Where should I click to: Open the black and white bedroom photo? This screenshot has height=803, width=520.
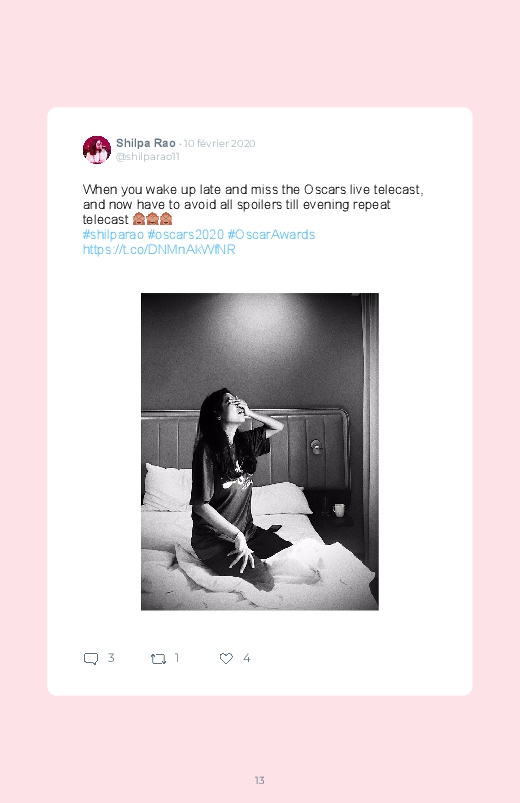coord(260,451)
